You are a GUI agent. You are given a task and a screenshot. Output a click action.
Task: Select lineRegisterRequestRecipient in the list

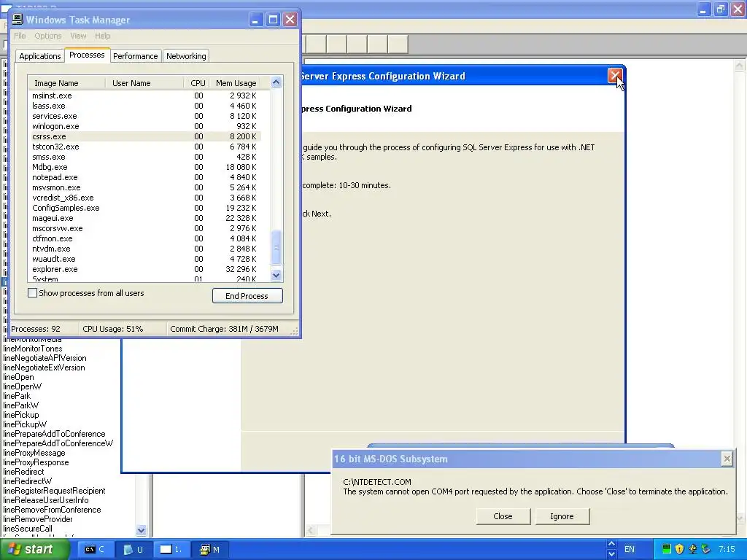click(x=54, y=491)
